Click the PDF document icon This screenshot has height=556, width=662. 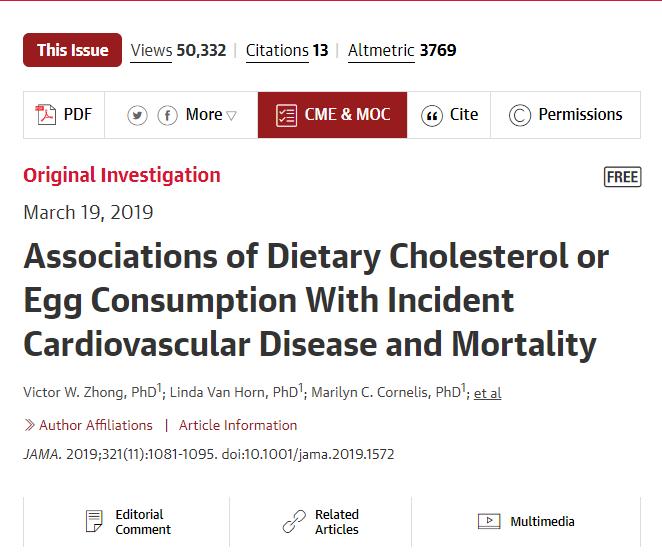coord(45,115)
